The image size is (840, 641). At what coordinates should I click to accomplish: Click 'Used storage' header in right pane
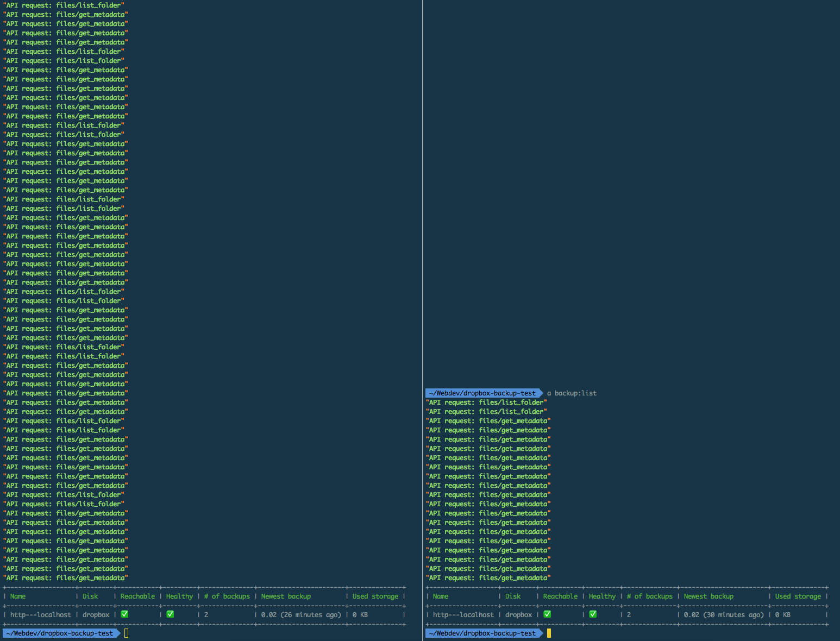tap(798, 596)
